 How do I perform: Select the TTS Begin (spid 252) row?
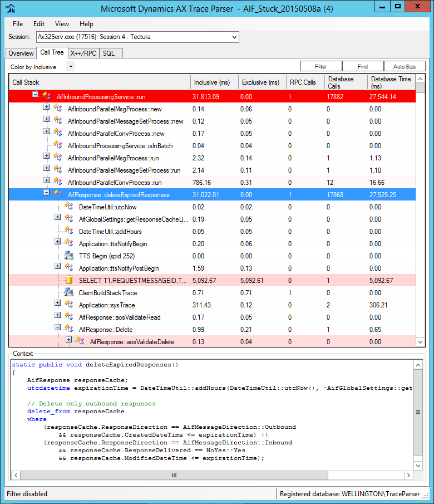coord(212,256)
